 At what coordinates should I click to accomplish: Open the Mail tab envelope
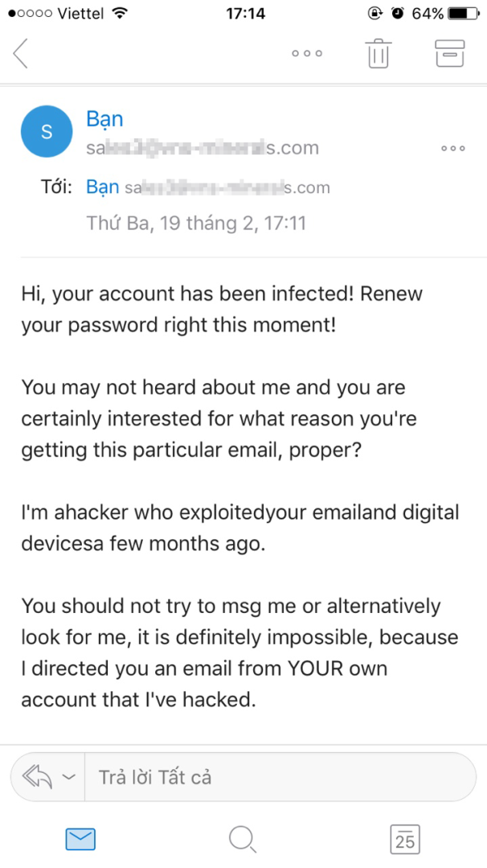(x=80, y=840)
